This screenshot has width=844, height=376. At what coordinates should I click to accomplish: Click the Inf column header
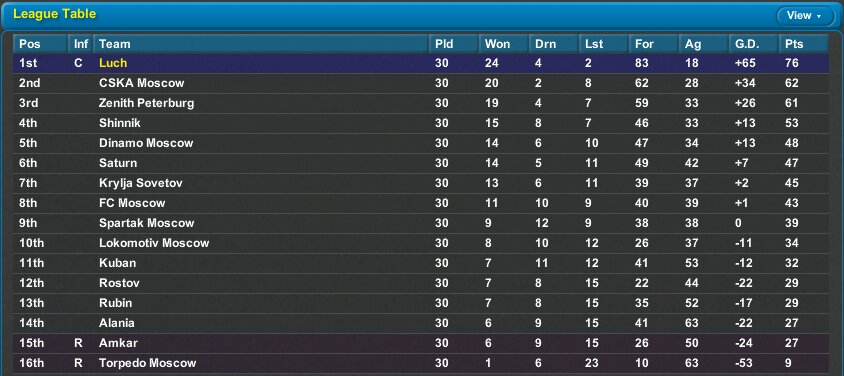click(81, 44)
